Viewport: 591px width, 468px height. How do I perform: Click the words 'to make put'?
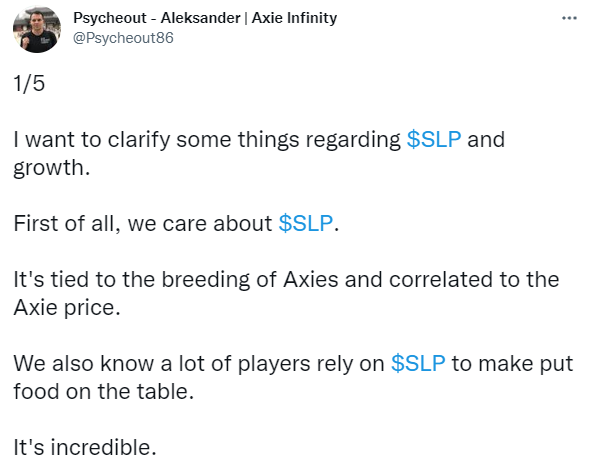512,364
